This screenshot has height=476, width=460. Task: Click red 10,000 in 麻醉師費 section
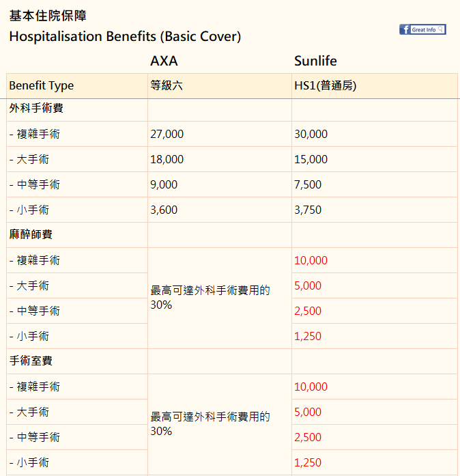(x=311, y=260)
